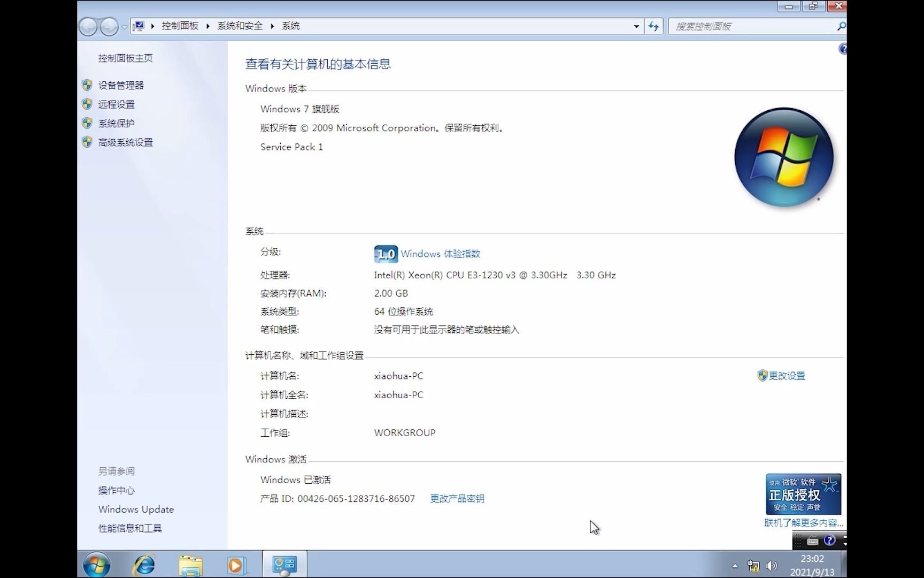Click the Back navigation arrow
Image resolution: width=924 pixels, height=578 pixels.
click(x=88, y=26)
